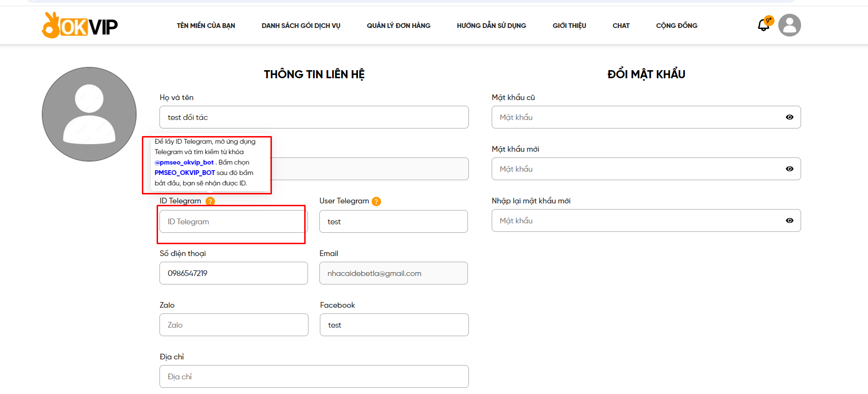Click the ID Telegram help question icon

click(x=210, y=202)
